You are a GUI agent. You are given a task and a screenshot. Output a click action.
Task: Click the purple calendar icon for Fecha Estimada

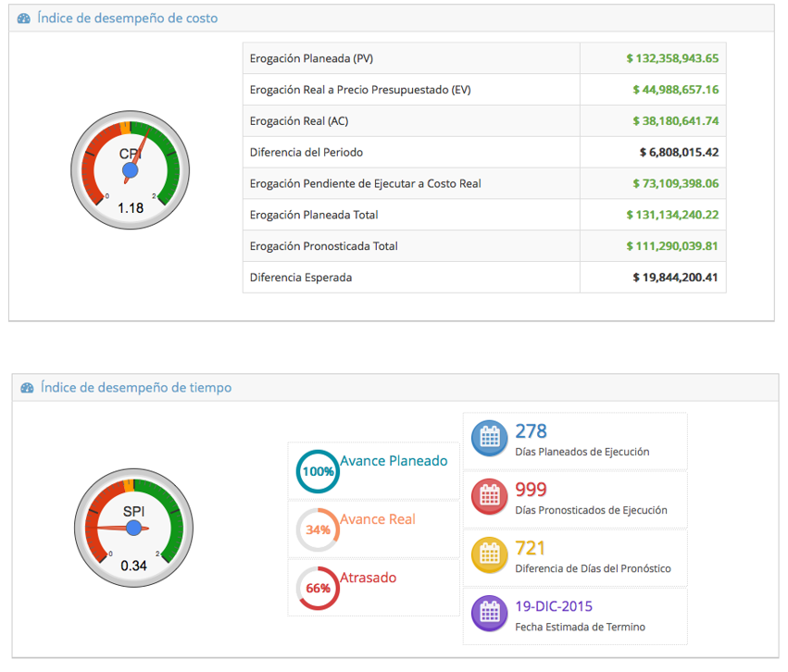click(x=488, y=615)
